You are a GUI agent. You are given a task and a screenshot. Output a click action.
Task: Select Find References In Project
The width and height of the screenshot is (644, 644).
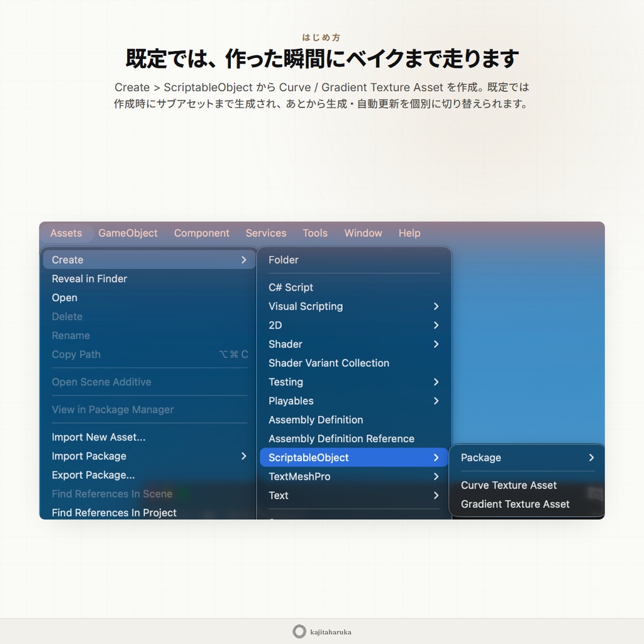[150, 513]
